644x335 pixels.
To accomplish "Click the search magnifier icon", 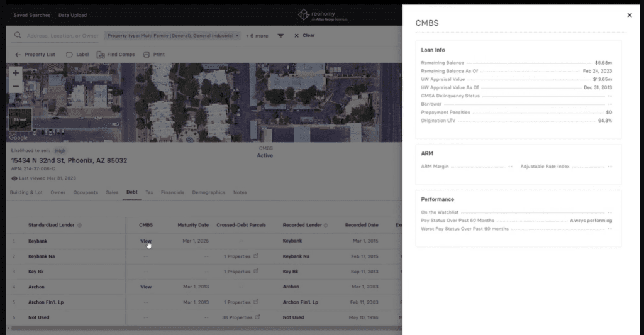I will click(18, 35).
